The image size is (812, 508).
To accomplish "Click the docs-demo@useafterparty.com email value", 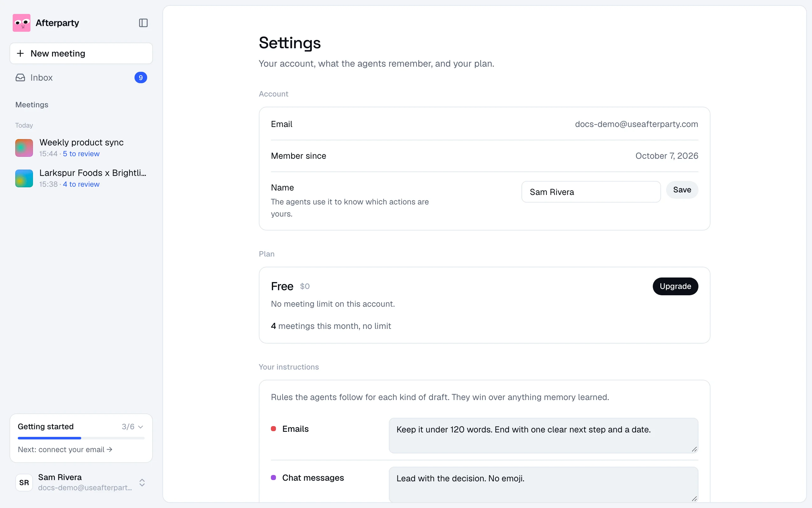I will point(637,124).
